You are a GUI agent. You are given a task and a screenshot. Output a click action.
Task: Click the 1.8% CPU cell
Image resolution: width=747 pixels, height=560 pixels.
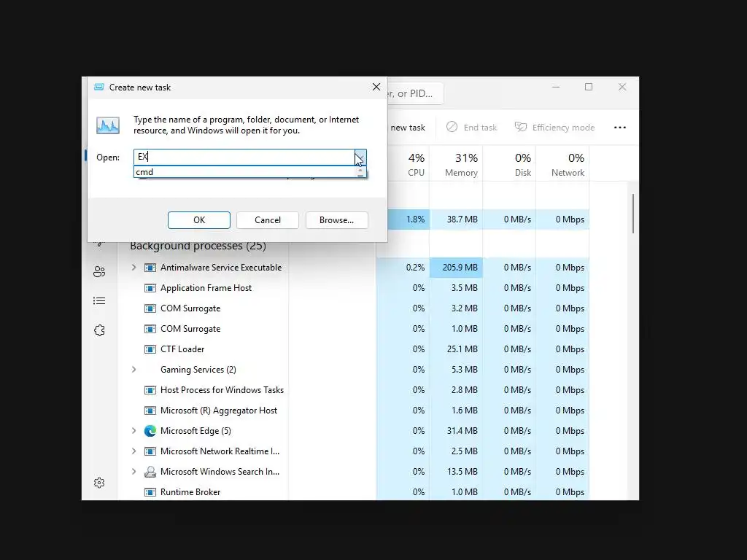click(x=409, y=219)
